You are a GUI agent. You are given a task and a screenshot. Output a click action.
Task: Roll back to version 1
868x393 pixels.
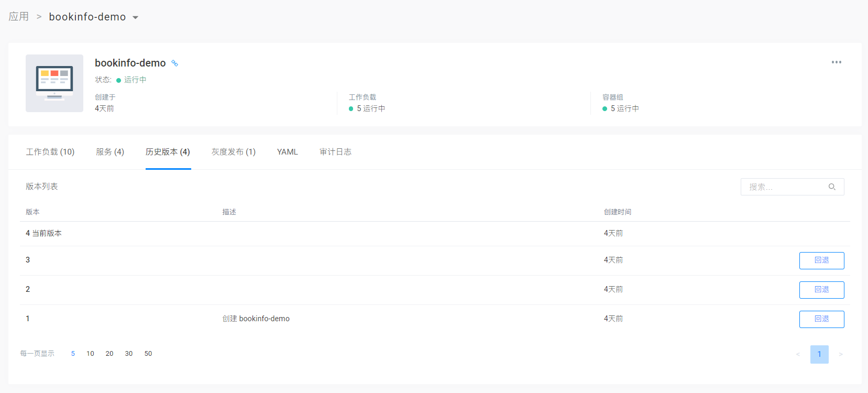[x=821, y=319]
